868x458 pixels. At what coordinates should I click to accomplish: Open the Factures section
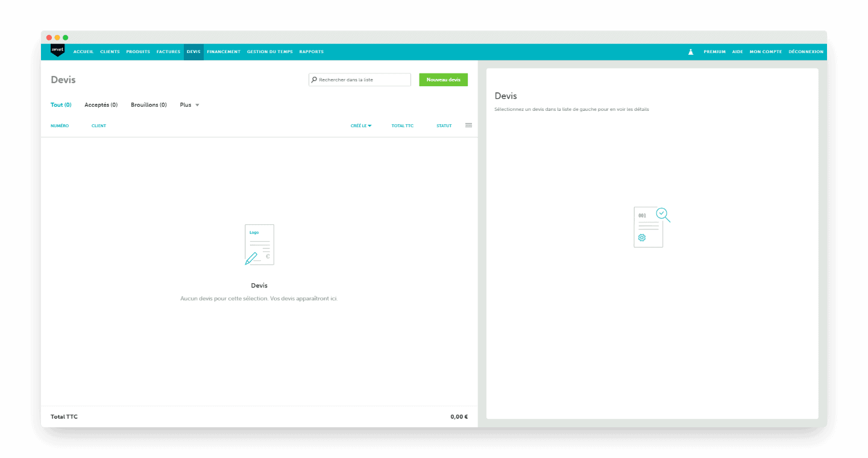(168, 52)
